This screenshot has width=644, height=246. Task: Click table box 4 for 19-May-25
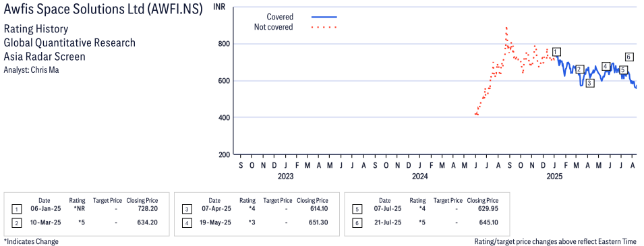(185, 222)
